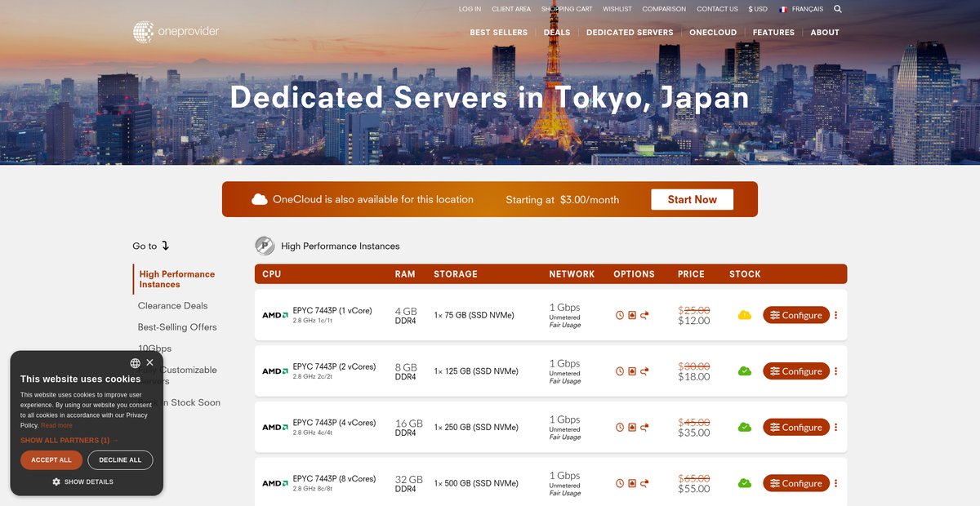Screen dimensions: 980x506
Task: Click the yellow warning stock cloud for 1 vCore
Action: click(745, 315)
